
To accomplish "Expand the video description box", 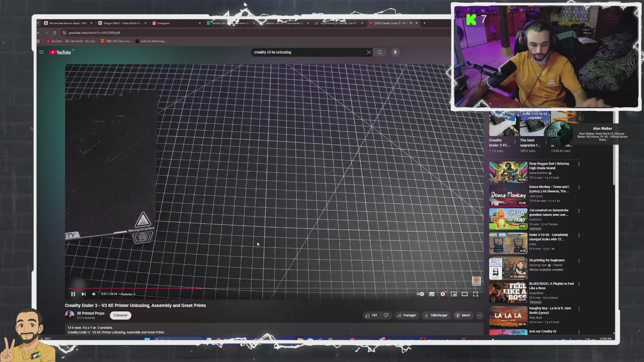I will click(274, 330).
